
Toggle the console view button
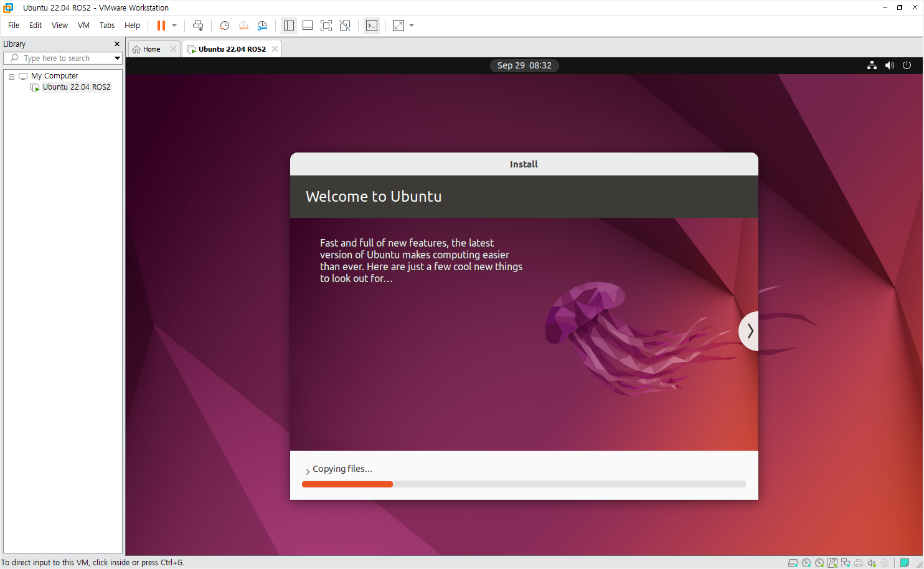click(x=372, y=26)
